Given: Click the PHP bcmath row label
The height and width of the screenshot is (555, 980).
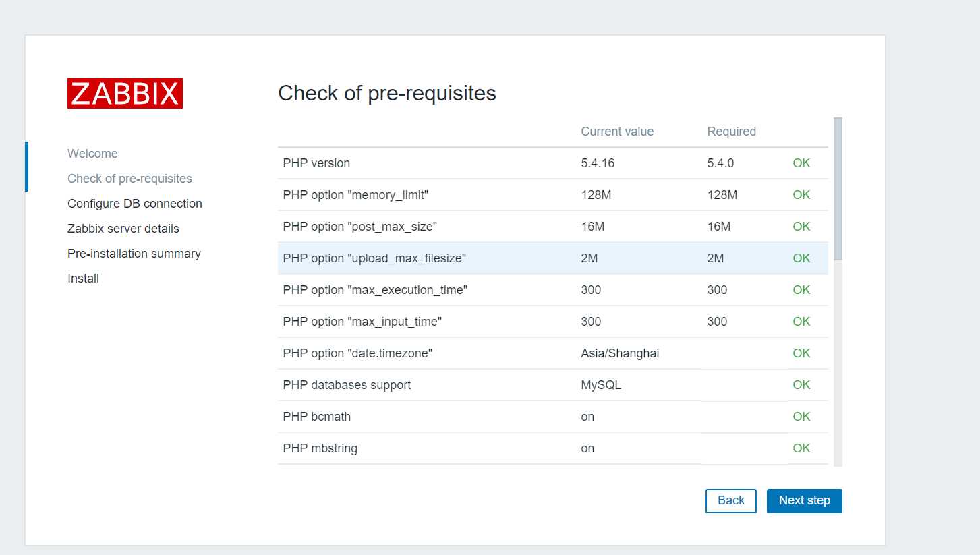Looking at the screenshot, I should click(316, 417).
